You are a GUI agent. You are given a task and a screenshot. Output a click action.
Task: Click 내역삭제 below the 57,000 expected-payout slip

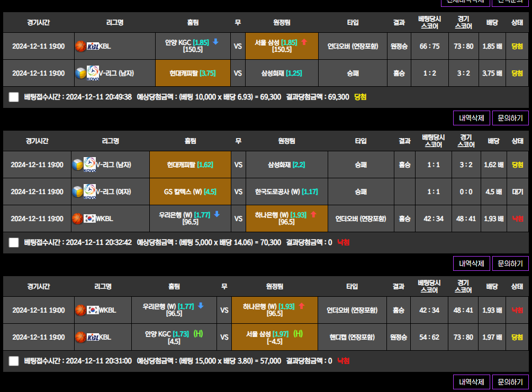pos(472,381)
